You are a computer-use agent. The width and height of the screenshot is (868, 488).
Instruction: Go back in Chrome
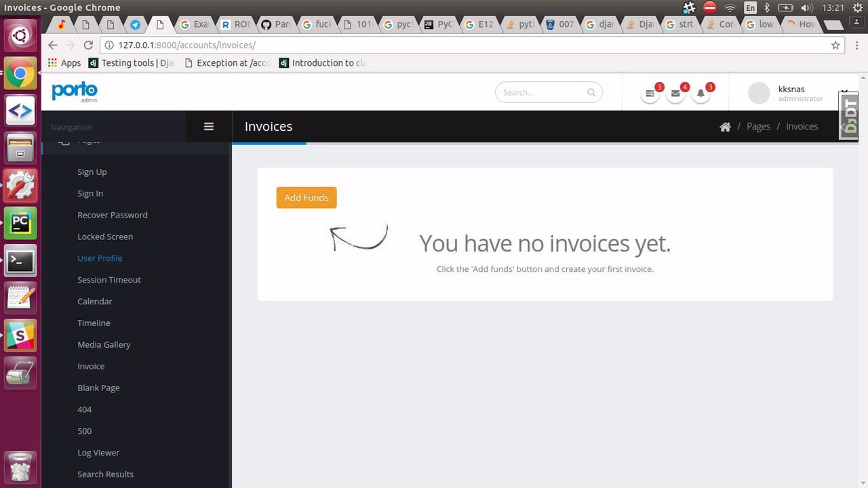coord(53,45)
